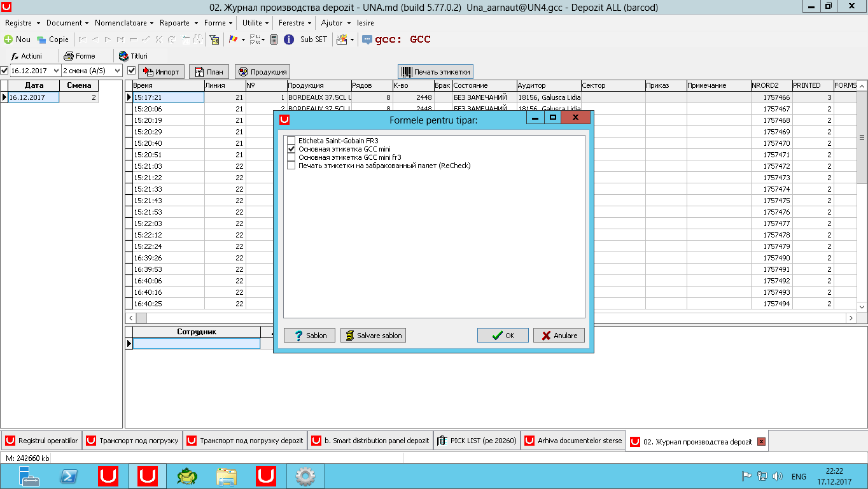
Task: Click the green Nou (new record) icon
Action: tap(8, 39)
